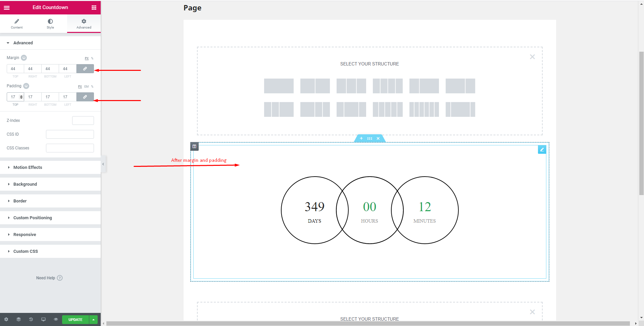Screen dimensions: 644x326
Task: Click the green UPDATE button
Action: tap(76, 320)
